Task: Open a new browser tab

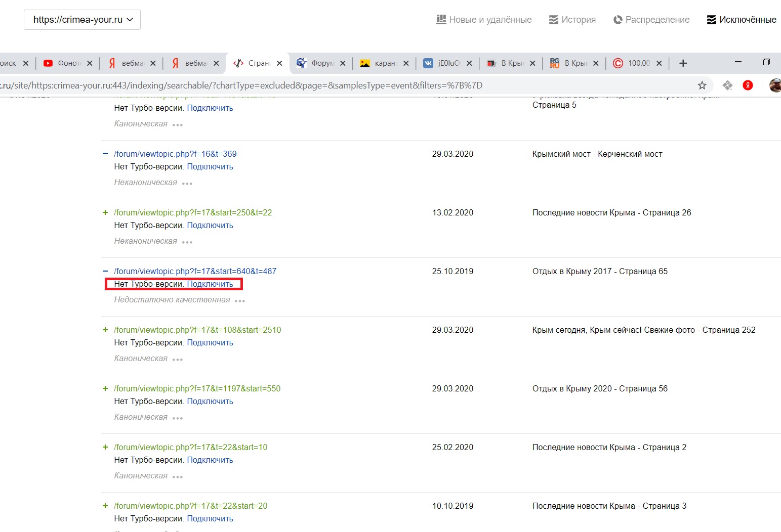Action: pyautogui.click(x=683, y=63)
